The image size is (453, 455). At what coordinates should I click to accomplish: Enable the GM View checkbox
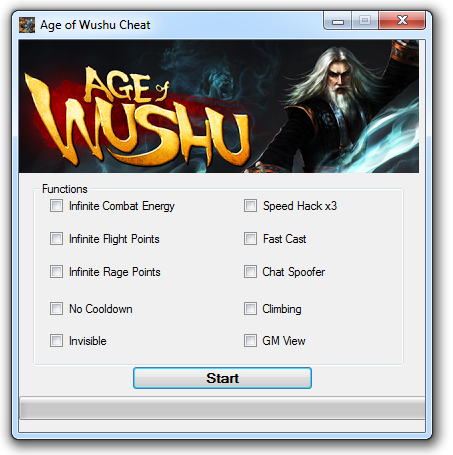[250, 341]
